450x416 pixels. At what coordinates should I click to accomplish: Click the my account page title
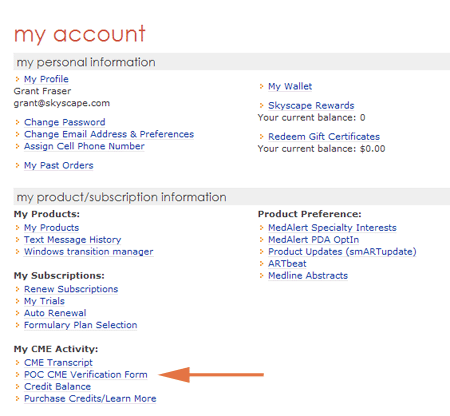[x=79, y=34]
